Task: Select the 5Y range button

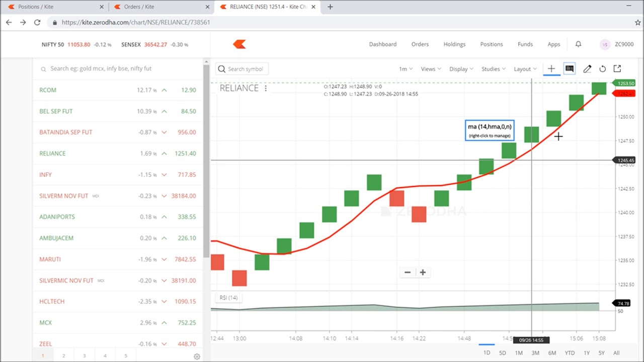Action: pos(602,353)
